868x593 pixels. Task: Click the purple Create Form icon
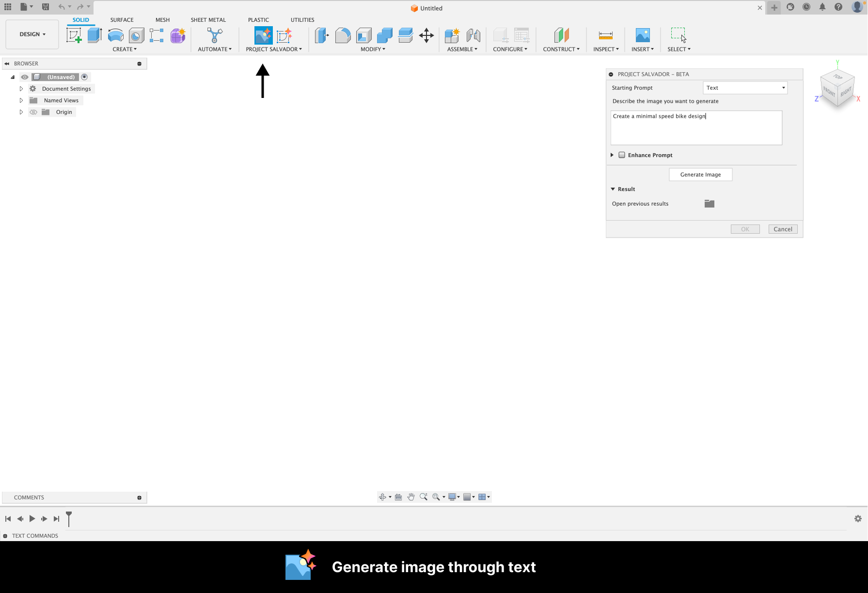[x=178, y=35]
